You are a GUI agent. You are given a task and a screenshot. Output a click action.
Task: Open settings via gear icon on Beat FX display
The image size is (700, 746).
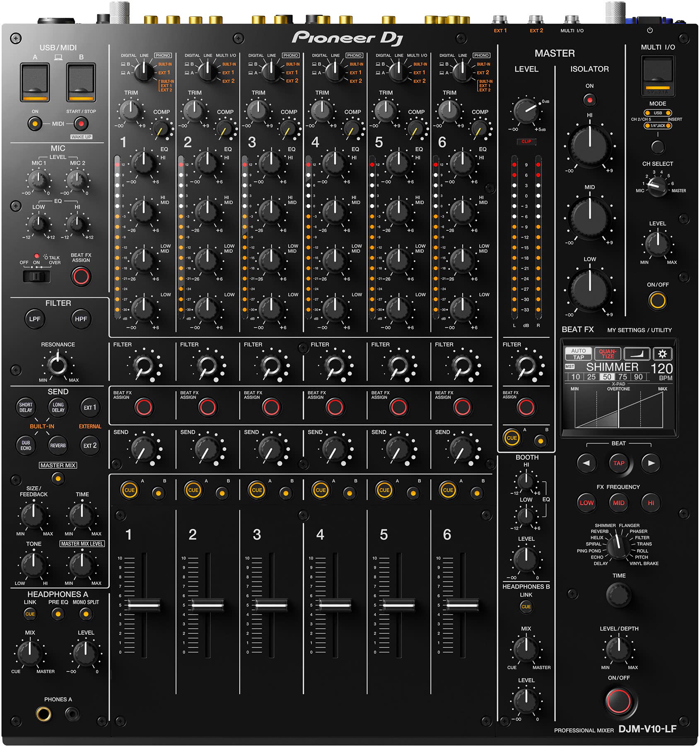coord(663,353)
